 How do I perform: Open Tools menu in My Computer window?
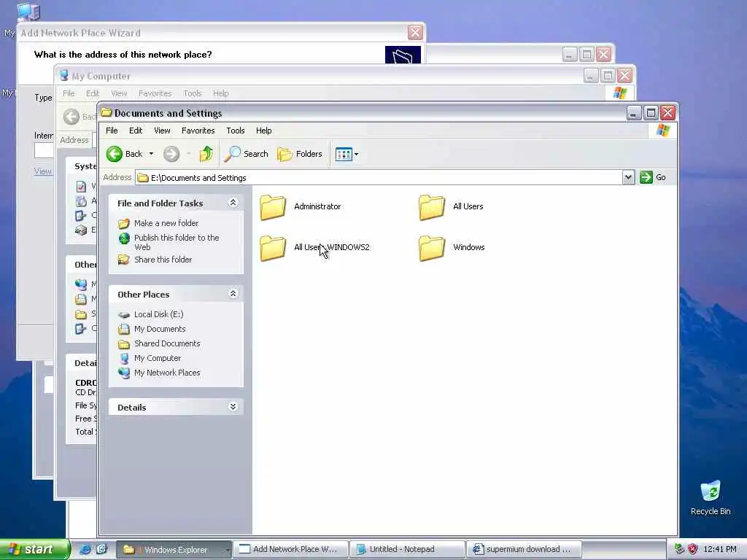pyautogui.click(x=193, y=93)
